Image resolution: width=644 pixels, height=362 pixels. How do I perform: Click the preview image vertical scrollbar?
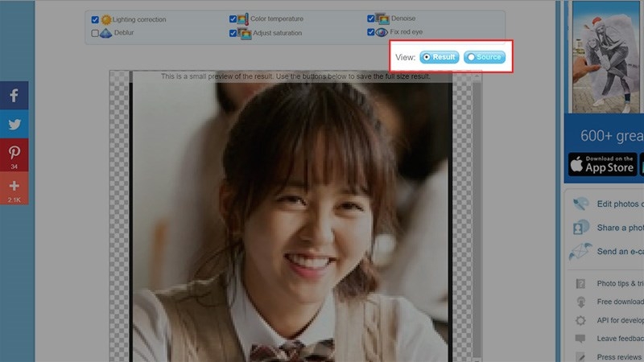(x=477, y=216)
